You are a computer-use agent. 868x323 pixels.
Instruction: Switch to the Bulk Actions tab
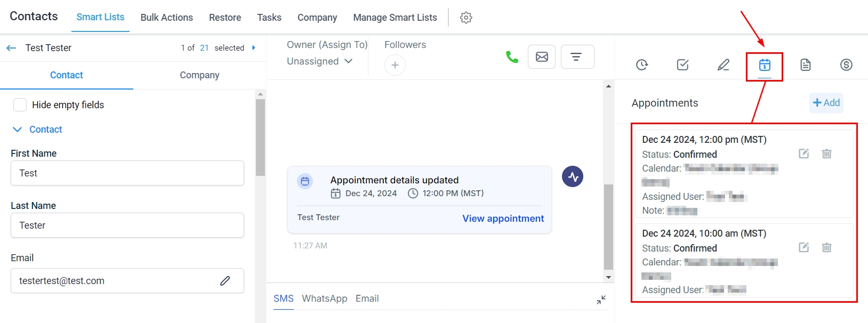tap(166, 18)
